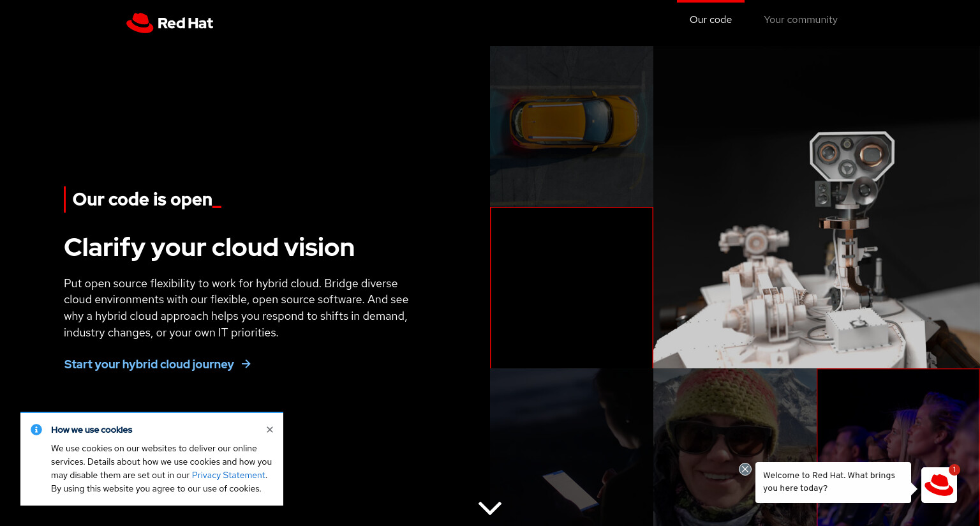This screenshot has height=526, width=980.
Task: Open the Red Hat chat widget
Action: 939,485
